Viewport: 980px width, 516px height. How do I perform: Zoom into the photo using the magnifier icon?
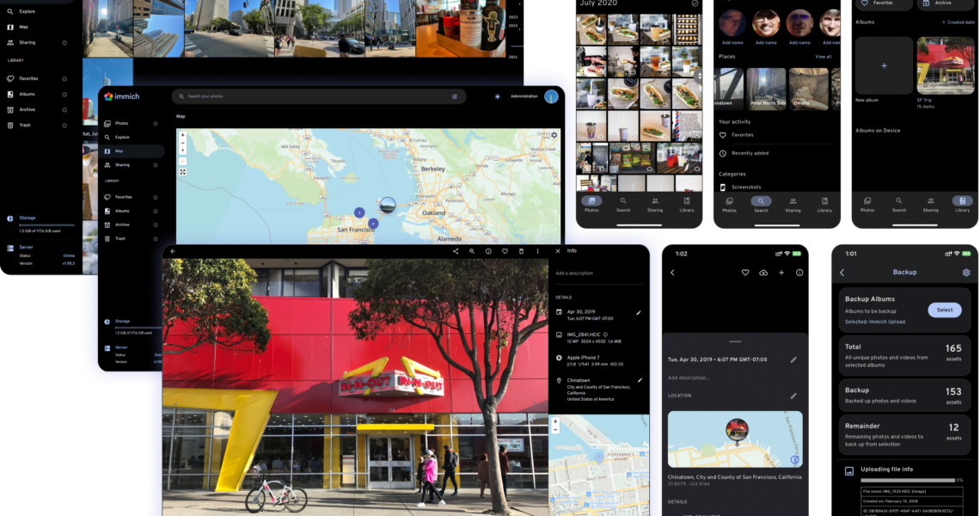point(472,251)
